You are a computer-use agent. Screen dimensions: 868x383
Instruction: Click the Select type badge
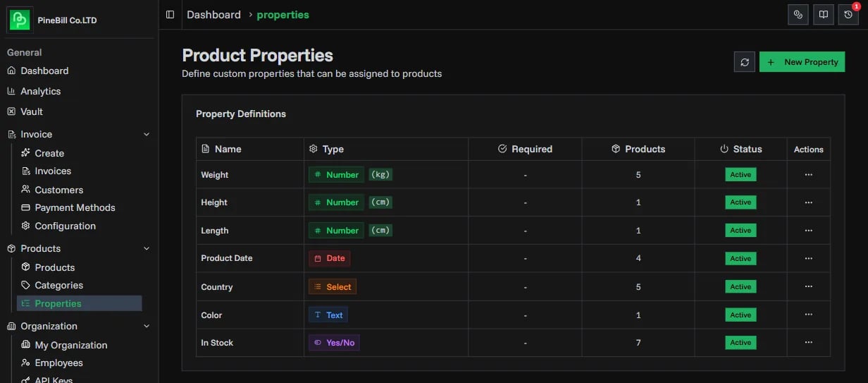(x=333, y=286)
